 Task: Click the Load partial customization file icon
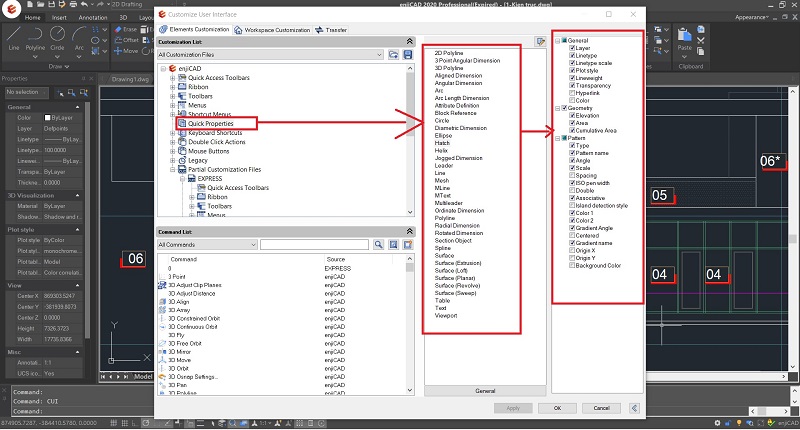(393, 55)
